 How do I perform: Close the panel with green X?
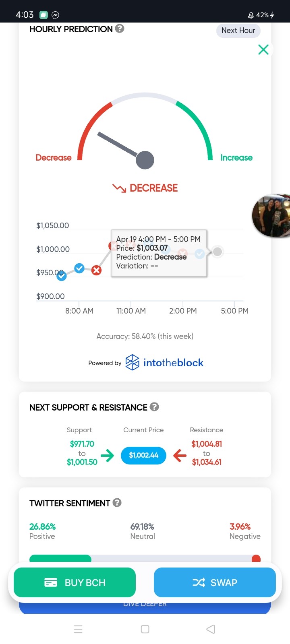[263, 50]
